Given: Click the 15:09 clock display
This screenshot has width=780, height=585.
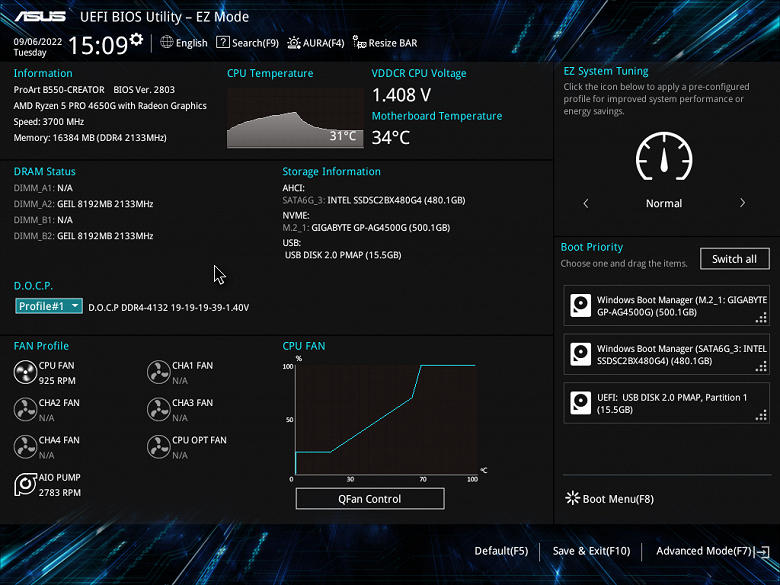Looking at the screenshot, I should pos(98,45).
